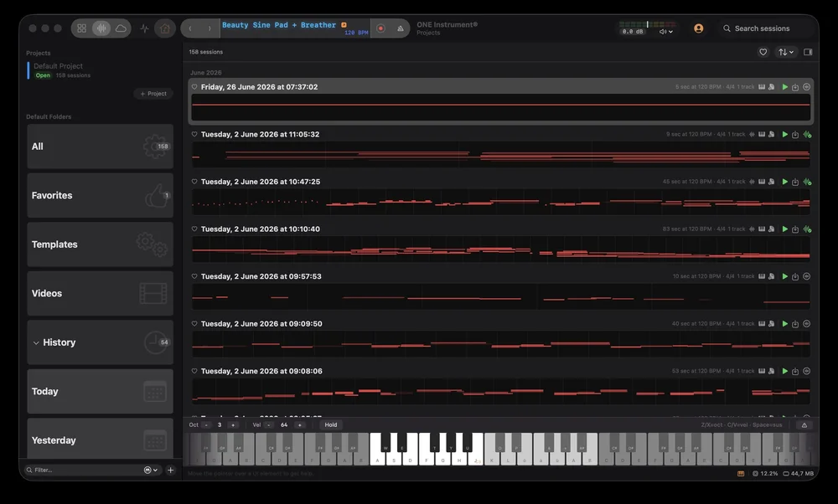Click the audio waveform icon on 11:05:32 session
The image size is (838, 504).
pyautogui.click(x=752, y=135)
